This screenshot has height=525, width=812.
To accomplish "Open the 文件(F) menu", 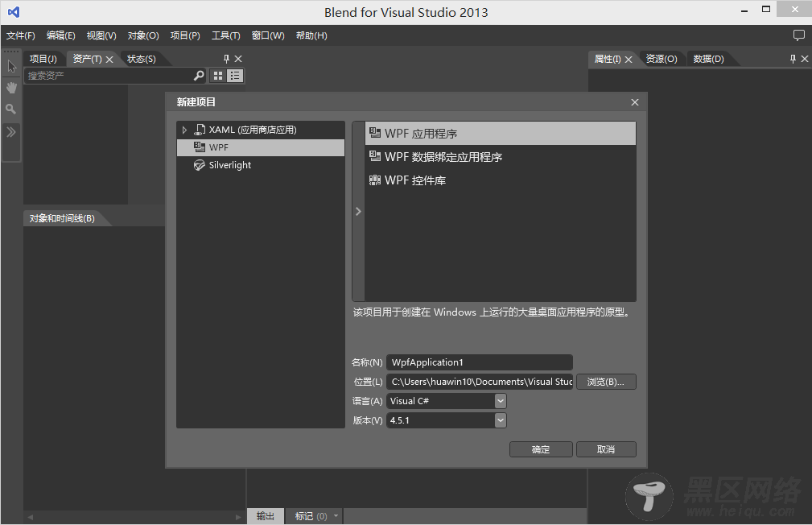I will click(x=21, y=35).
